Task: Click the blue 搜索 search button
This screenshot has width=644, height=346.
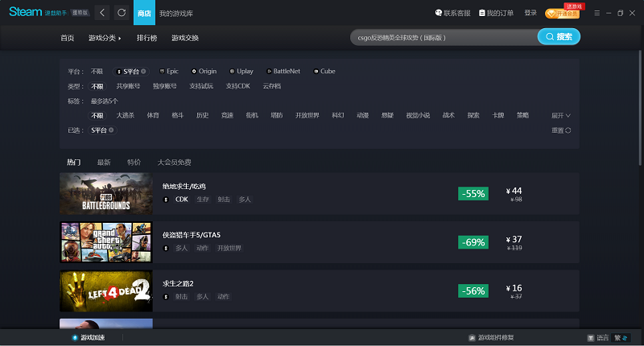Action: (x=559, y=36)
